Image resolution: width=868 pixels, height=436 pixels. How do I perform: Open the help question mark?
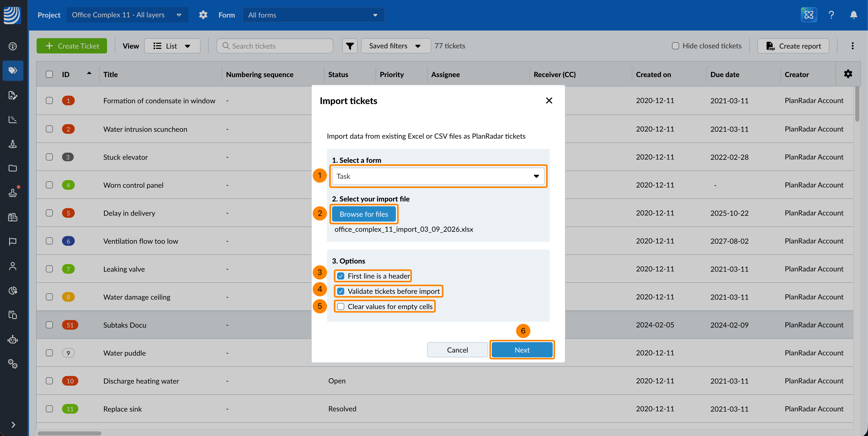coord(831,15)
